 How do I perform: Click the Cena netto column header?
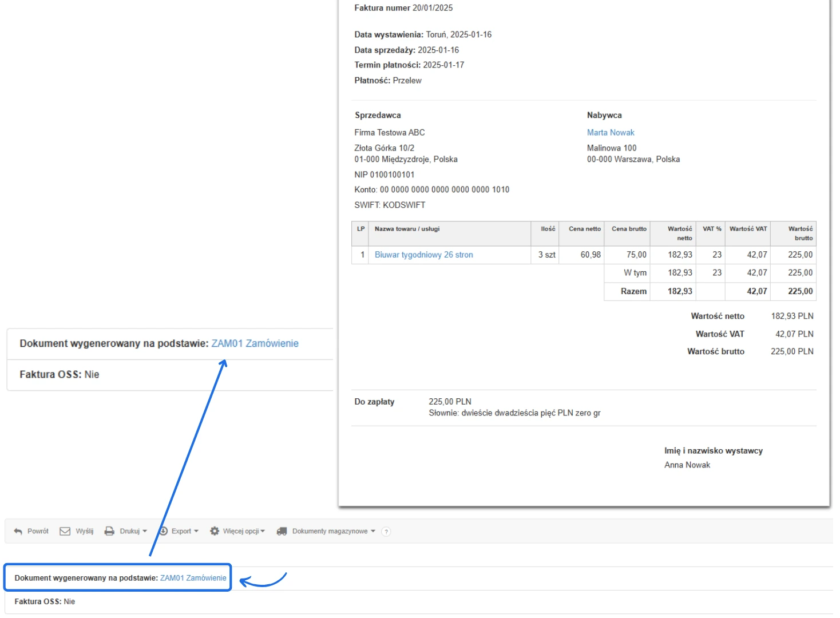tap(581, 233)
